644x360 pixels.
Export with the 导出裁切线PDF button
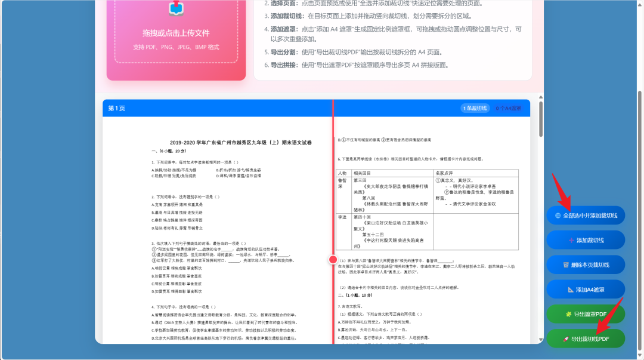(x=586, y=338)
